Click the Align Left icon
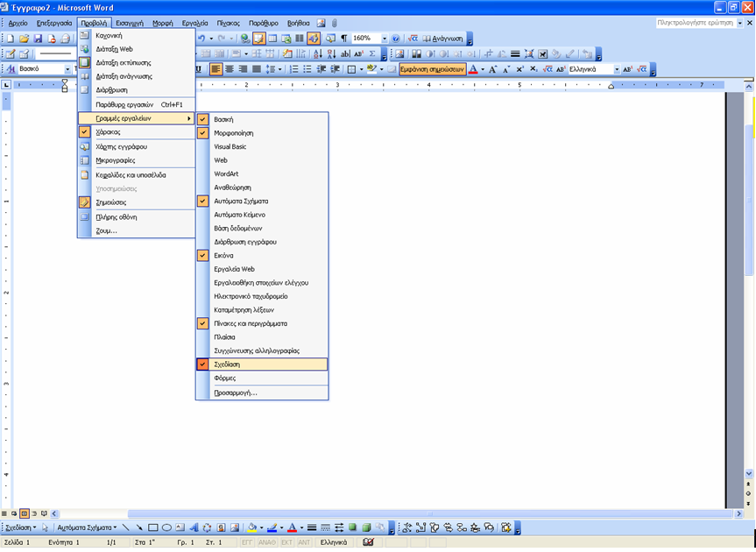The width and height of the screenshot is (756, 552). [215, 69]
